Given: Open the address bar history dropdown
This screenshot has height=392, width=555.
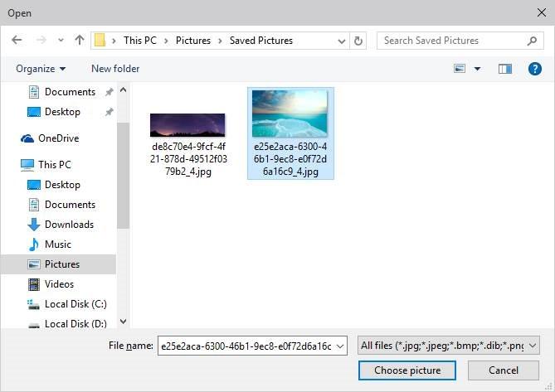Looking at the screenshot, I should point(342,41).
